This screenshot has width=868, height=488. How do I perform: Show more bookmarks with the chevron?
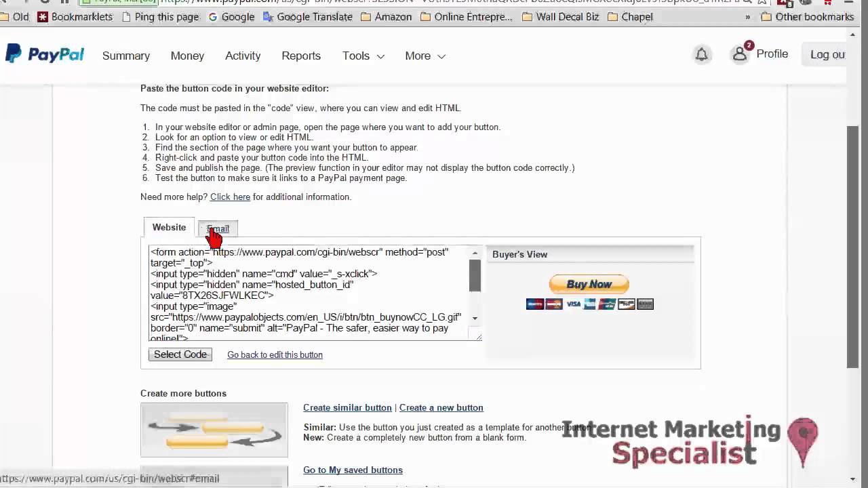(x=748, y=16)
